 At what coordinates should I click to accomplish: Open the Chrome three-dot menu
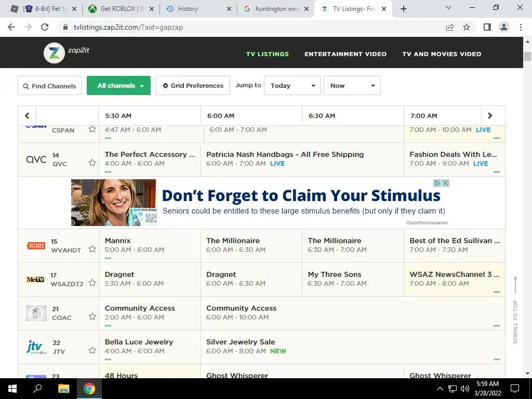[x=521, y=27]
